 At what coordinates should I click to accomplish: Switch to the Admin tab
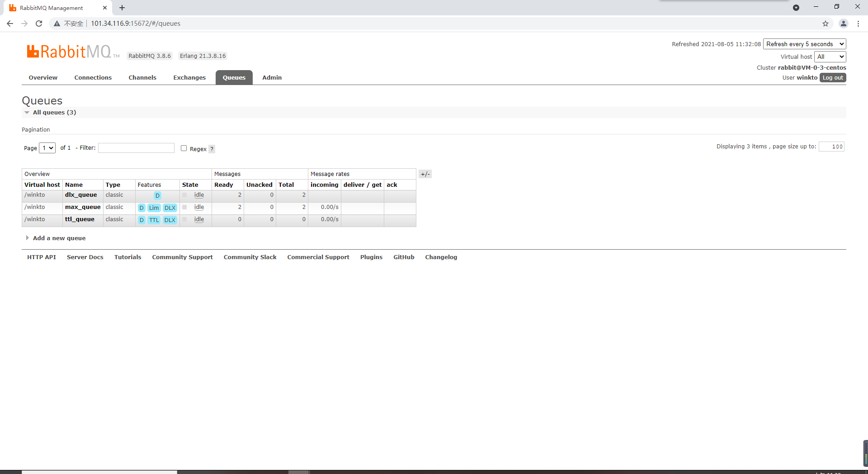272,77
